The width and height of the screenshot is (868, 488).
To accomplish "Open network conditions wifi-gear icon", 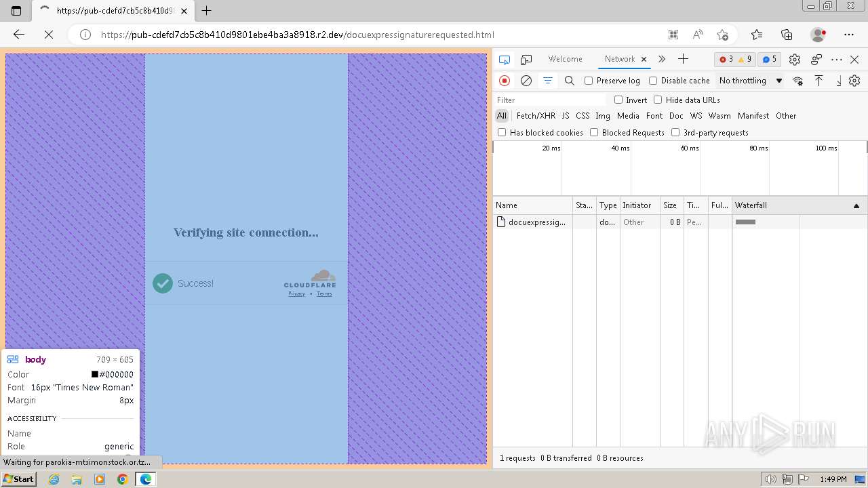I will [x=798, y=81].
